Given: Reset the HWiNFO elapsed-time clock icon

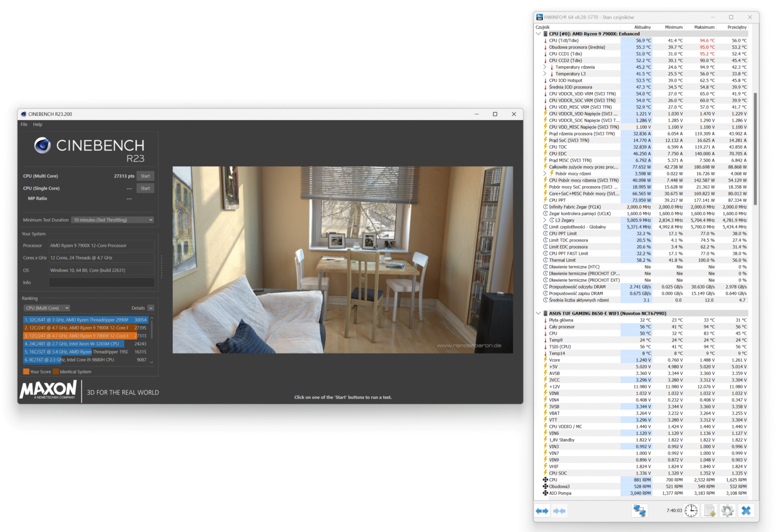Looking at the screenshot, I should [691, 511].
